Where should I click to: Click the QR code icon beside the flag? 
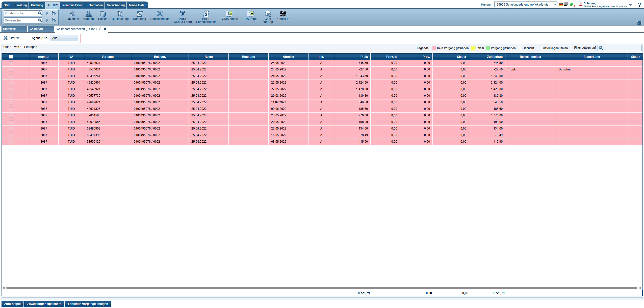point(566,5)
